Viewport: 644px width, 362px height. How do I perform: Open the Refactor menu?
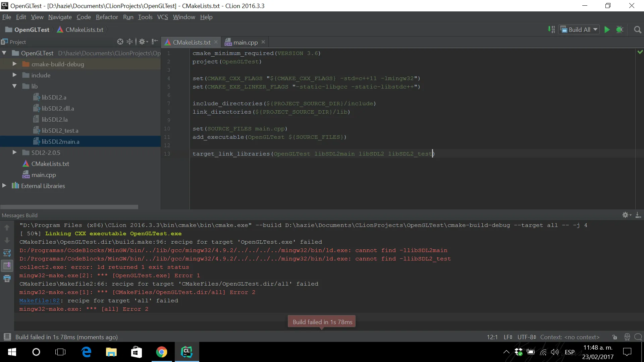107,17
